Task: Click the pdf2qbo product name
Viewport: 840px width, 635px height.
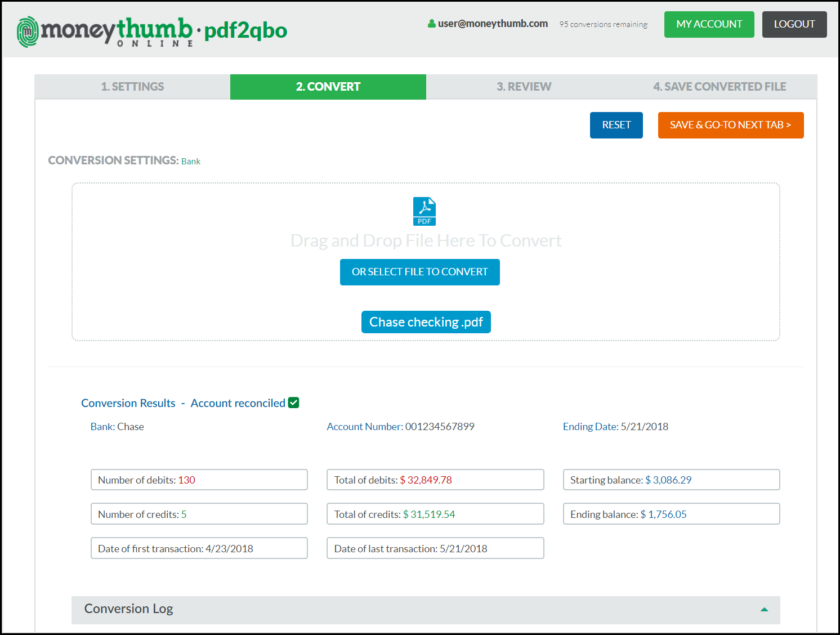Action: 245,30
